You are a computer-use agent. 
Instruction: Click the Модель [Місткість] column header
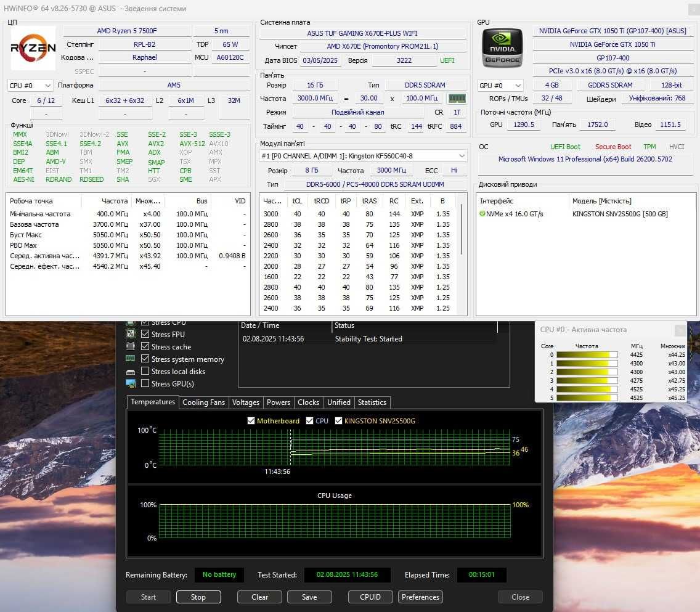pyautogui.click(x=632, y=201)
